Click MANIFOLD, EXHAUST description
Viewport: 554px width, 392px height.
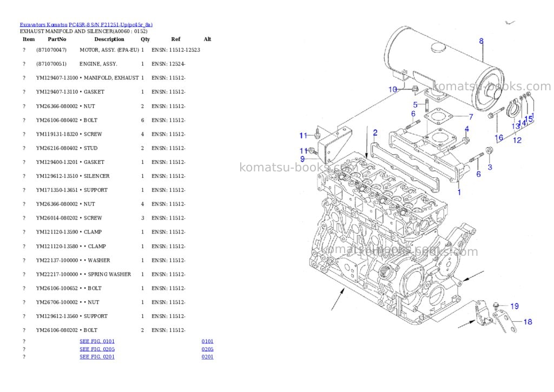click(111, 78)
